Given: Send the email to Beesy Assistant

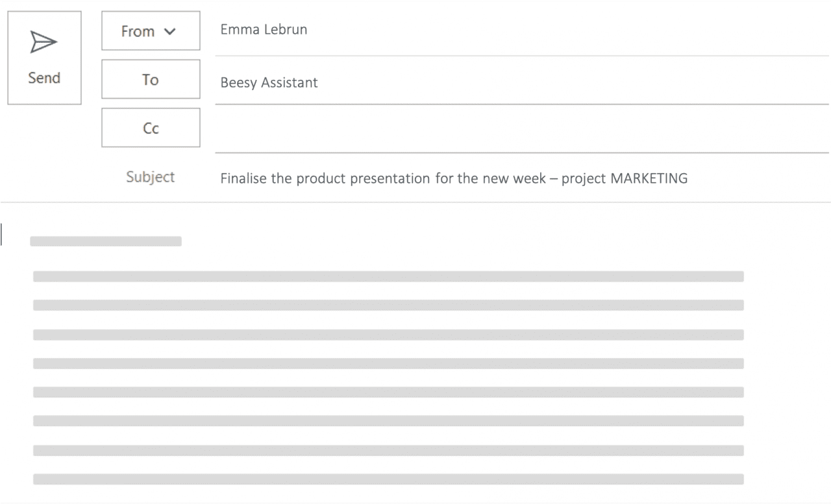Looking at the screenshot, I should pos(43,57).
